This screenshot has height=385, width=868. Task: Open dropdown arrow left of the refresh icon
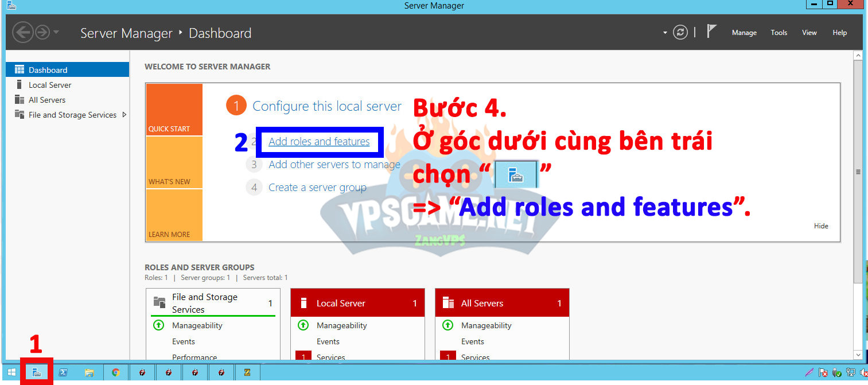(x=665, y=33)
